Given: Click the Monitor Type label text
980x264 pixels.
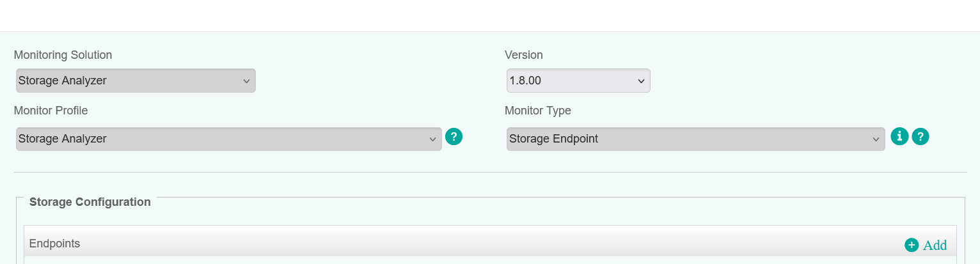Looking at the screenshot, I should click(537, 111).
